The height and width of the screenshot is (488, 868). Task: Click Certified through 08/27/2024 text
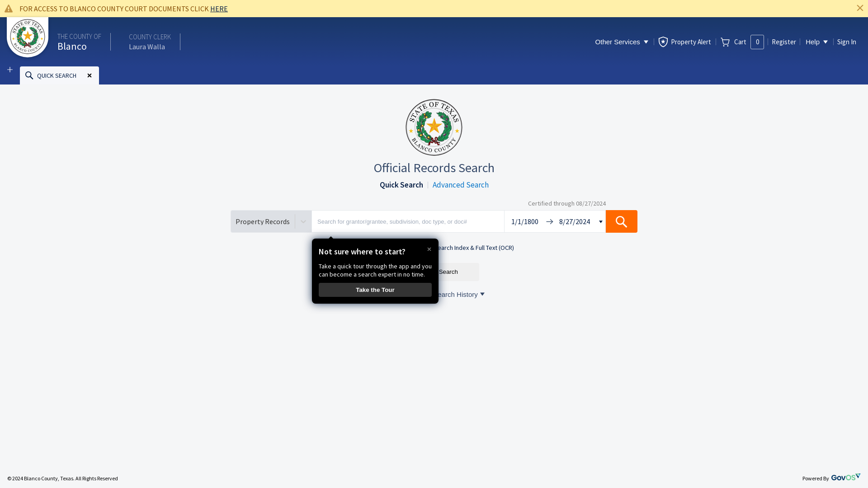[567, 203]
